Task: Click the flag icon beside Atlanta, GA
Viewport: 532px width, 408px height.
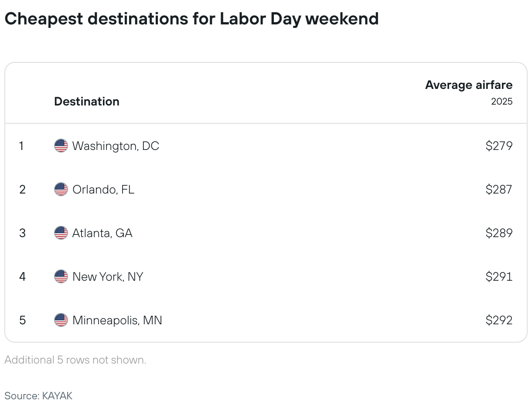Action: 61,233
